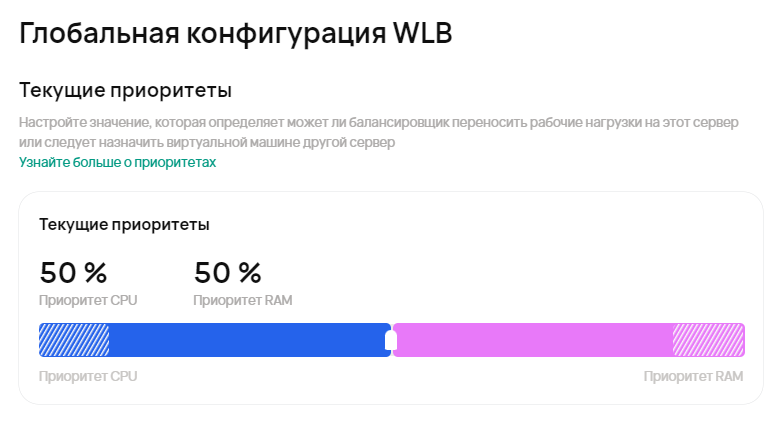
Task: Select the 50 % value above Приоритет CPU
Action: coord(73,272)
